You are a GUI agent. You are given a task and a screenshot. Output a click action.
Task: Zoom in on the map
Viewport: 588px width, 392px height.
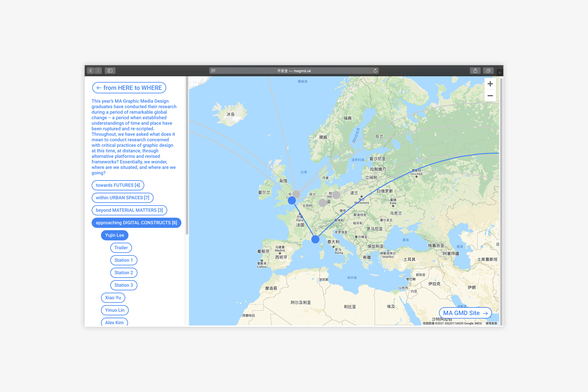(490, 84)
